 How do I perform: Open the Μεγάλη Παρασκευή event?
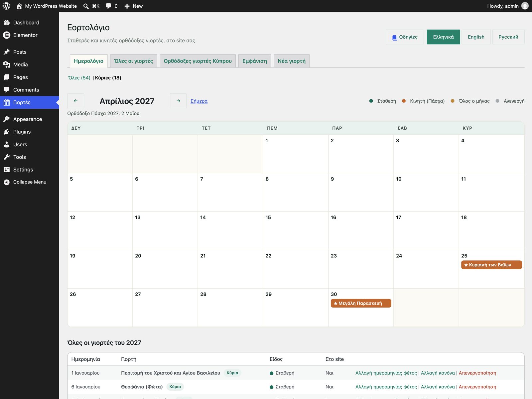point(361,303)
